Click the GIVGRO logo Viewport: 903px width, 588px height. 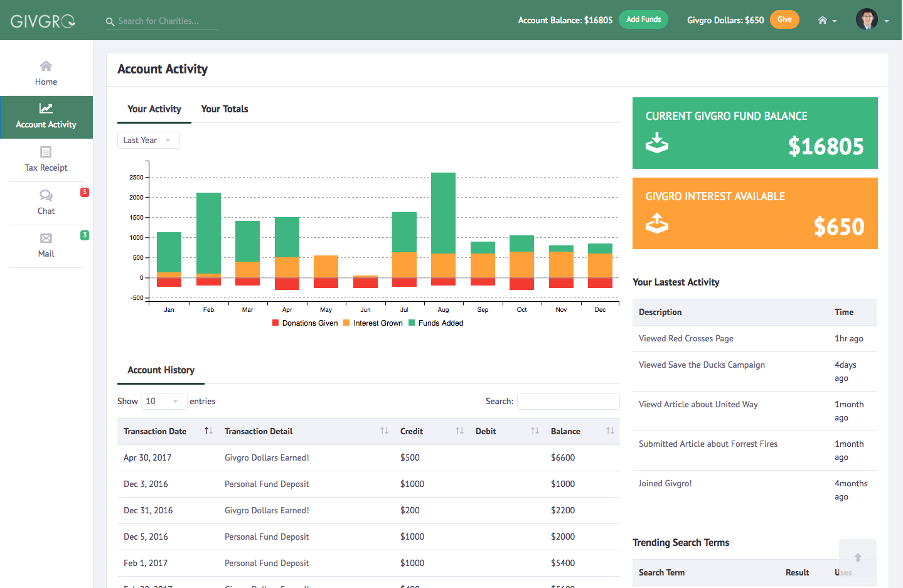click(x=43, y=21)
